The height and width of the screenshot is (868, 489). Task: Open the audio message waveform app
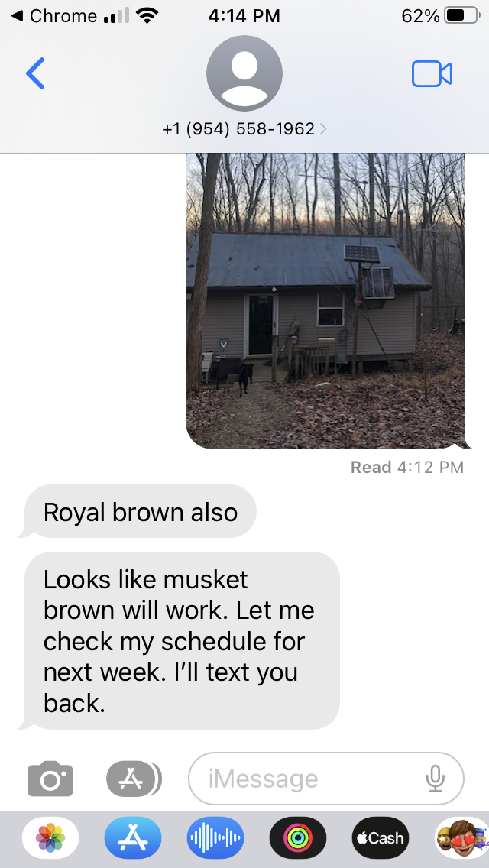click(x=215, y=838)
